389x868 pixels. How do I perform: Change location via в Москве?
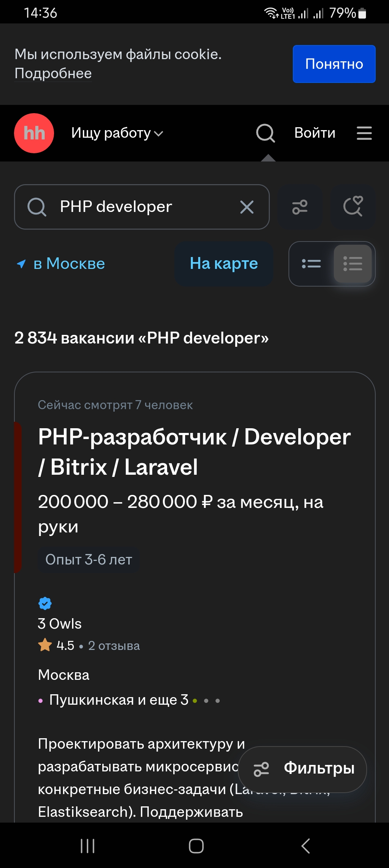(x=61, y=263)
